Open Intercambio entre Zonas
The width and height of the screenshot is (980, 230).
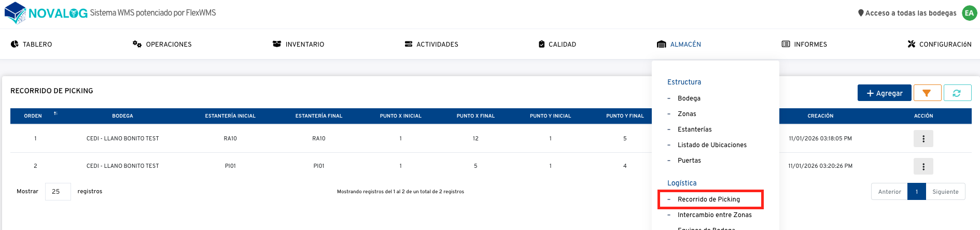pyautogui.click(x=714, y=215)
